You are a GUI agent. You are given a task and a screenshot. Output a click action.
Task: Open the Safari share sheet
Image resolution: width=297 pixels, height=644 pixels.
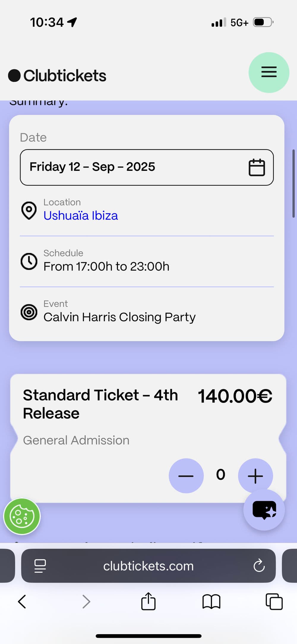click(148, 602)
